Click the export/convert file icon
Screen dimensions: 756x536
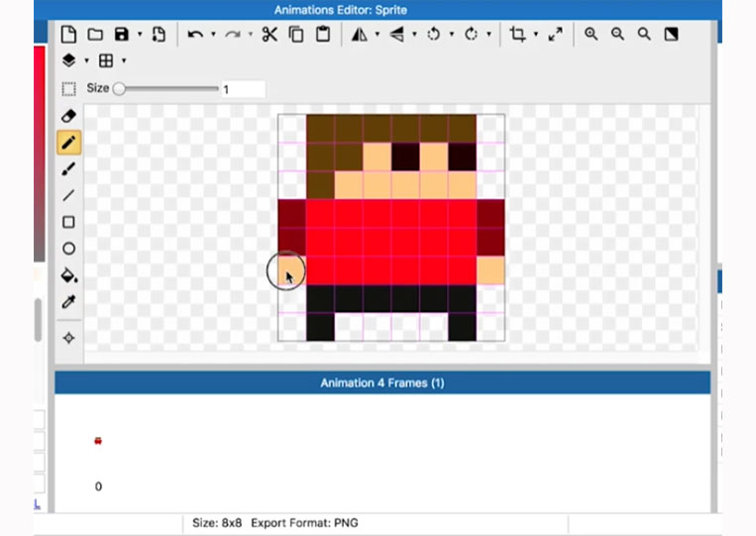[159, 35]
